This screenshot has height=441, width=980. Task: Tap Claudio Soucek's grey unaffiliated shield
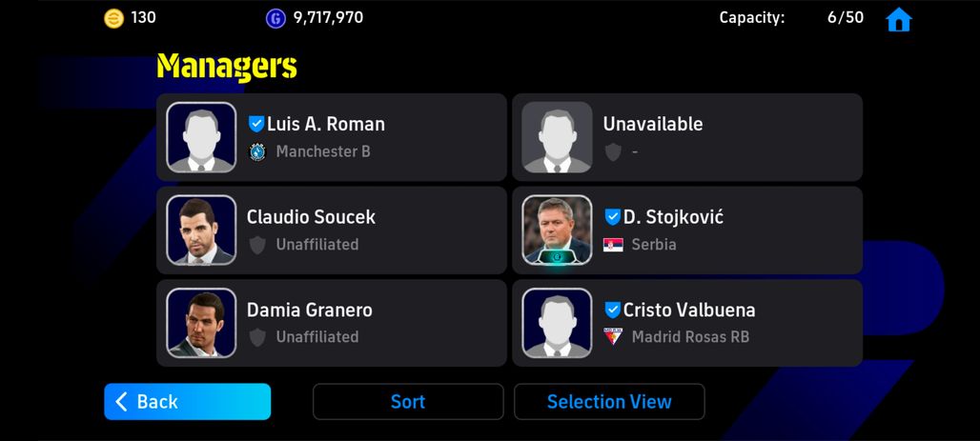(257, 245)
